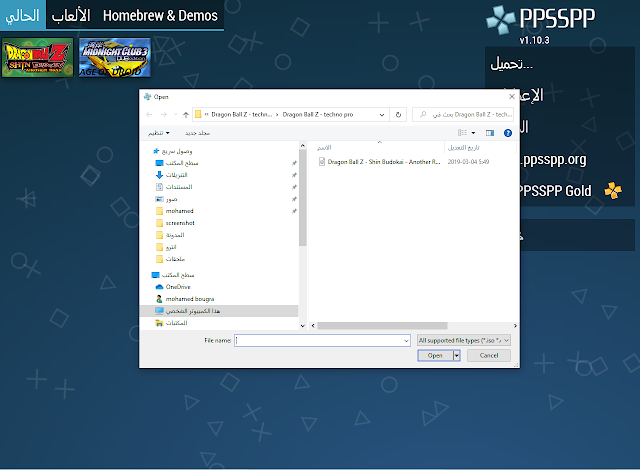Select هذا الكمبيوتر الشخصي item
This screenshot has width=640, height=470.
click(219, 311)
